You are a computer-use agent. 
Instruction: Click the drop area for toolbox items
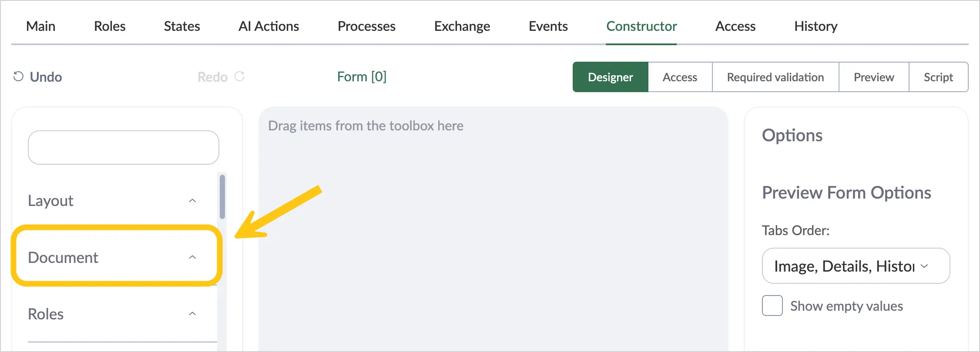(493, 229)
